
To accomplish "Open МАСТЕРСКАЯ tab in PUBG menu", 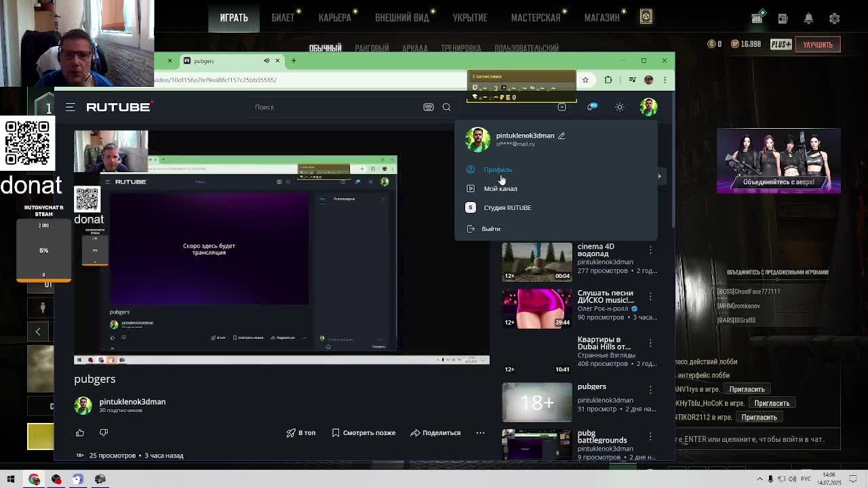I will (x=536, y=18).
